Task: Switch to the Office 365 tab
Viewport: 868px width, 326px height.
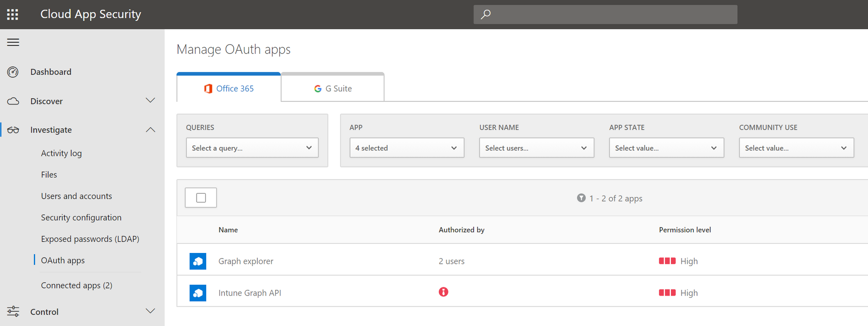Action: tap(229, 87)
